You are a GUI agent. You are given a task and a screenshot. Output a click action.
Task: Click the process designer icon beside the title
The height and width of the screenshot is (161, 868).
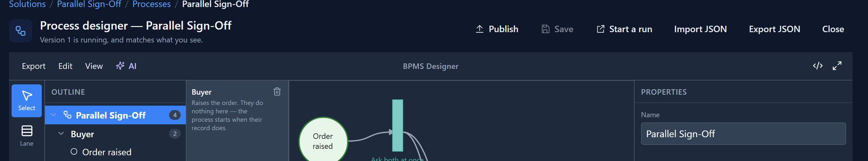pyautogui.click(x=21, y=31)
